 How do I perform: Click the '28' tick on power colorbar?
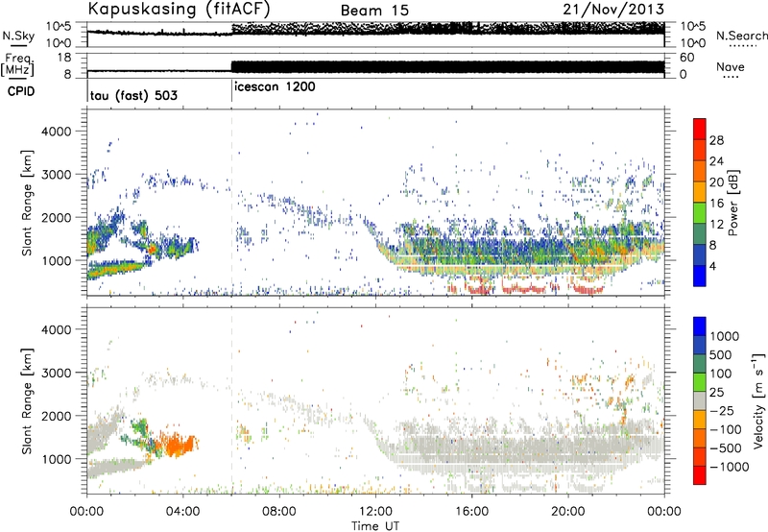716,140
